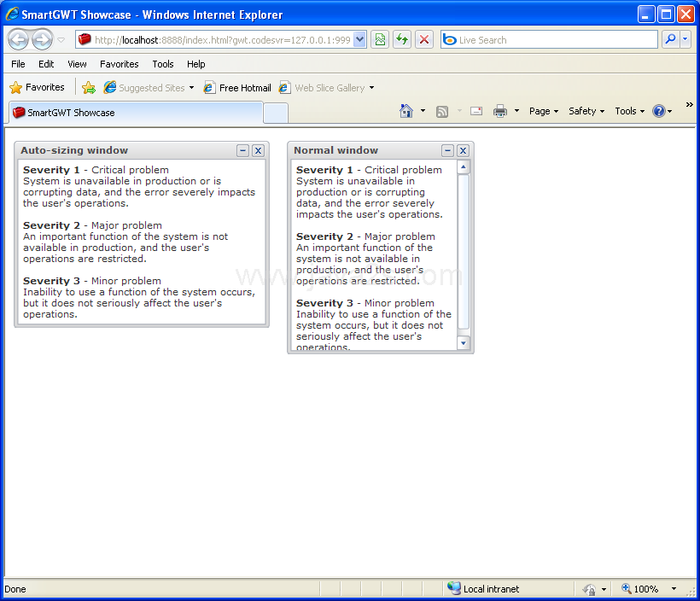700x601 pixels.
Task: Click Severity 1 heading in Normal window
Action: [324, 170]
